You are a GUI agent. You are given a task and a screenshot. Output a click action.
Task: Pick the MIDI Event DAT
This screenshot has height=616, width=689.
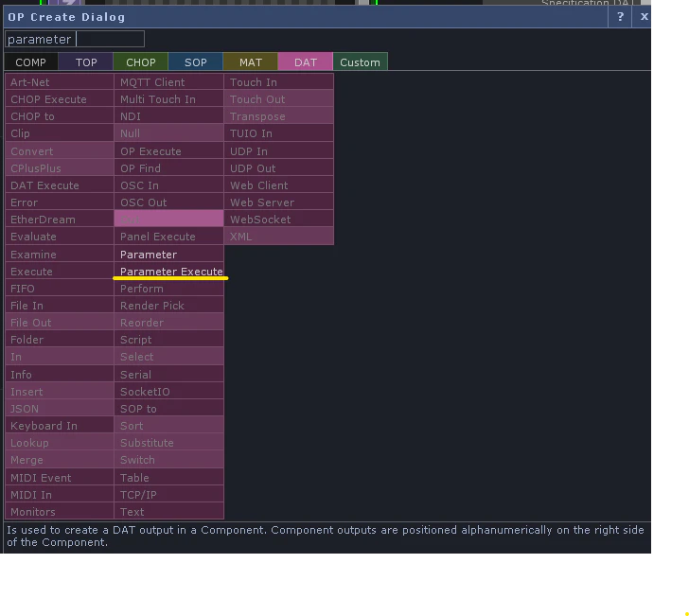click(60, 478)
